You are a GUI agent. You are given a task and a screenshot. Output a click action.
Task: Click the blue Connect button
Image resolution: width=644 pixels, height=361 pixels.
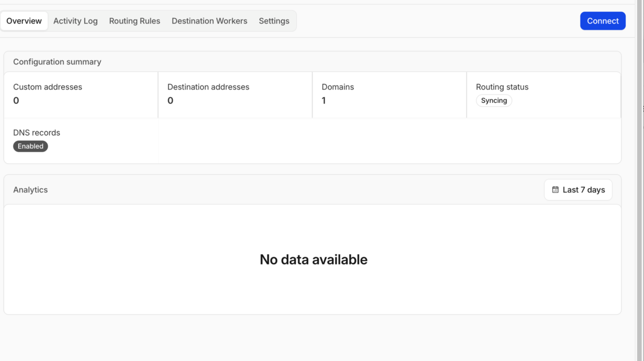tap(603, 21)
